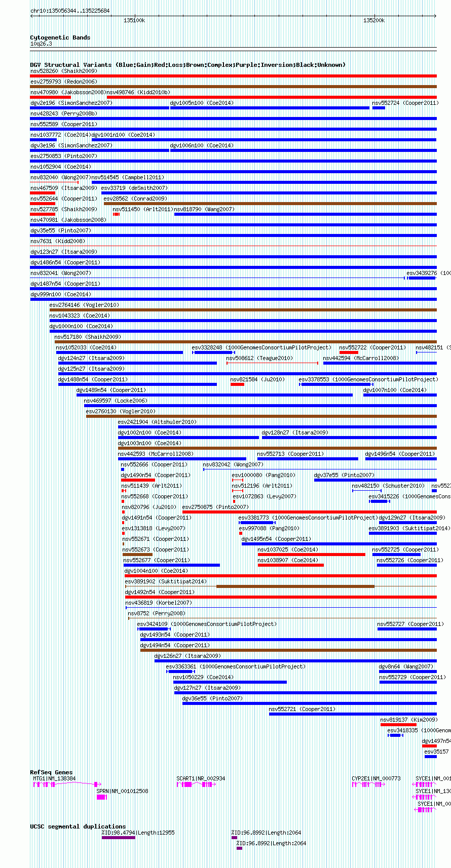Click dgv1001n100 (Coe2014) label

(x=123, y=135)
